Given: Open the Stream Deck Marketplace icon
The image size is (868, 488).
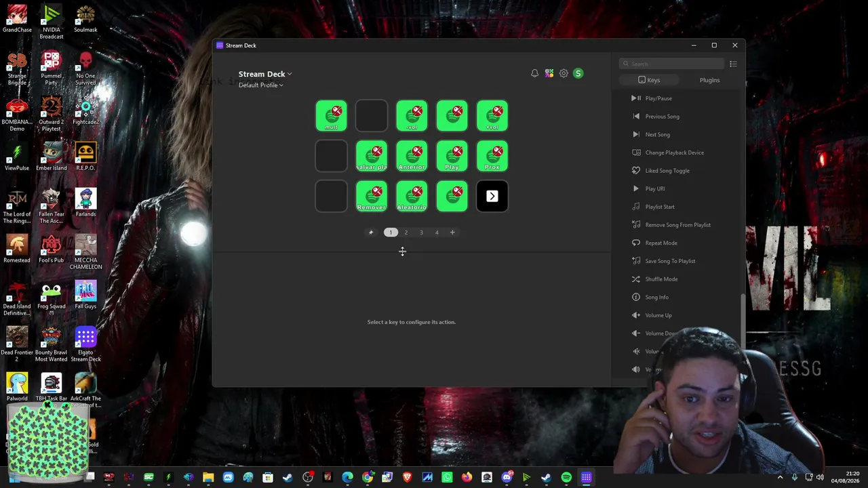Looking at the screenshot, I should [x=549, y=73].
